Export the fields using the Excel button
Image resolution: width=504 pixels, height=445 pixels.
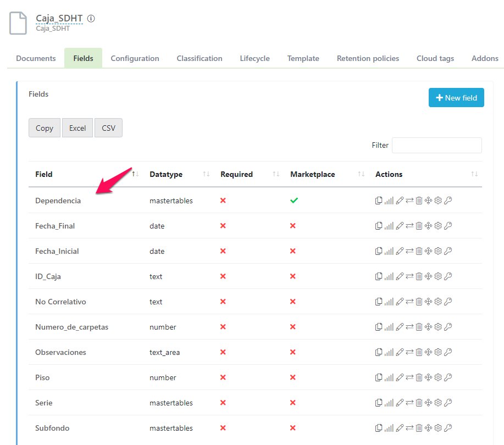coord(77,128)
